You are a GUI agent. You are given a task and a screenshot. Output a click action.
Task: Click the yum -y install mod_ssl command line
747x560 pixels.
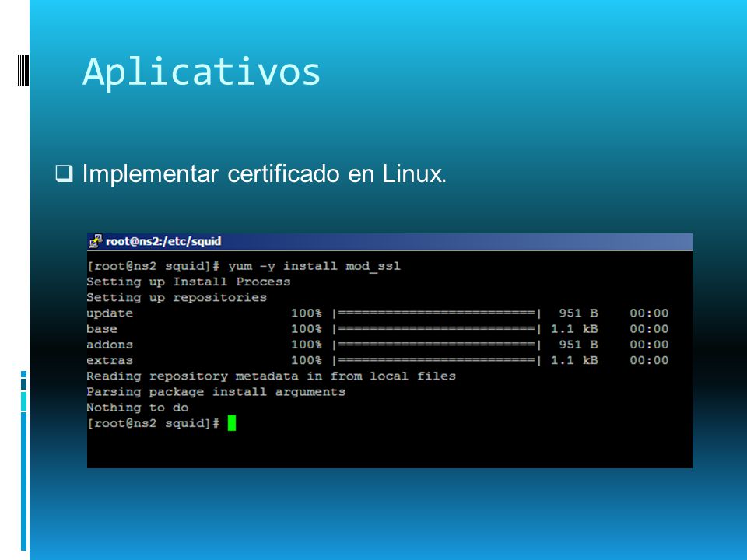tap(244, 266)
